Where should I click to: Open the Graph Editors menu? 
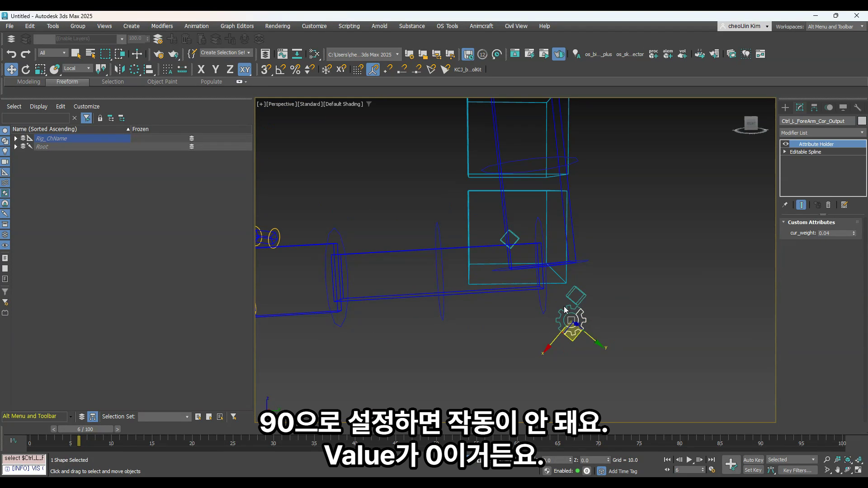(x=237, y=26)
